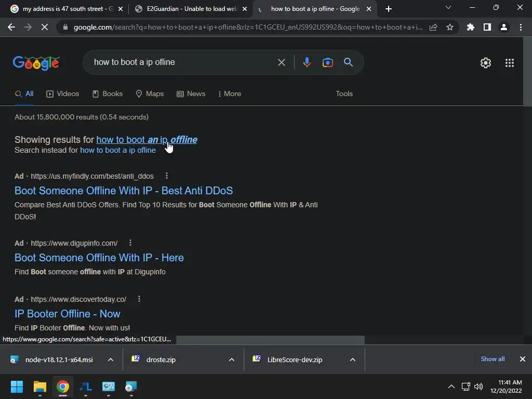Show hidden system tray icons
This screenshot has width=532, height=399.
pyautogui.click(x=451, y=387)
